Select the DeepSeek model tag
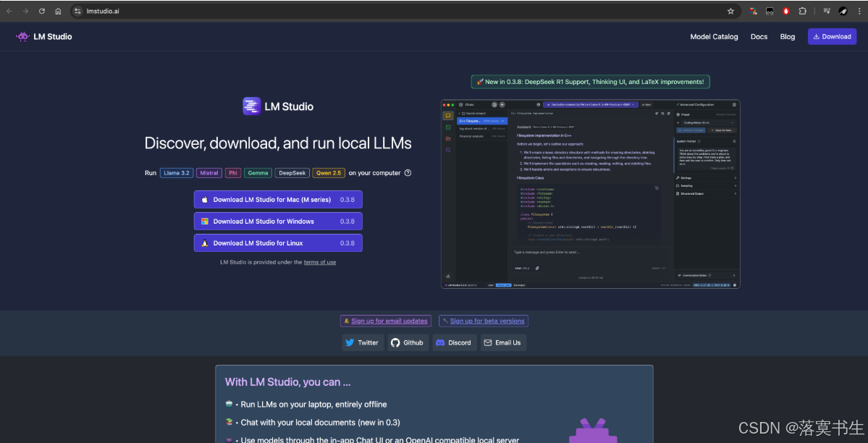The height and width of the screenshot is (443, 868). point(292,173)
